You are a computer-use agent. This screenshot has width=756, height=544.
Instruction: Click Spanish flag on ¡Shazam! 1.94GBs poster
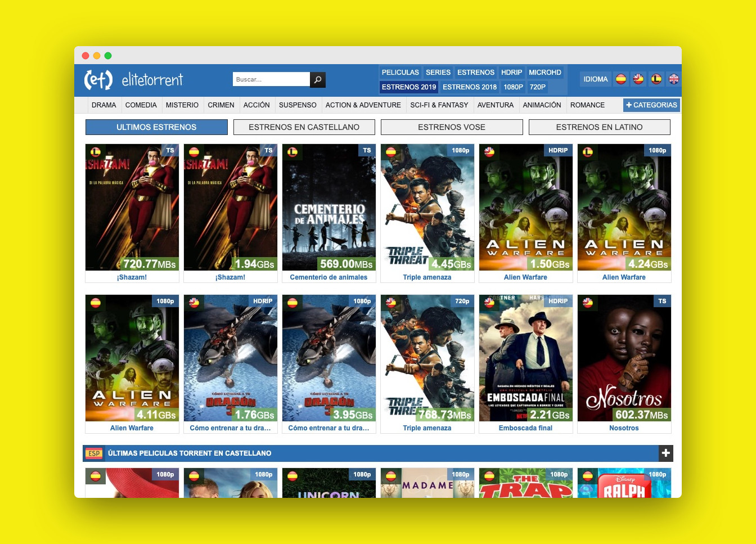[194, 152]
